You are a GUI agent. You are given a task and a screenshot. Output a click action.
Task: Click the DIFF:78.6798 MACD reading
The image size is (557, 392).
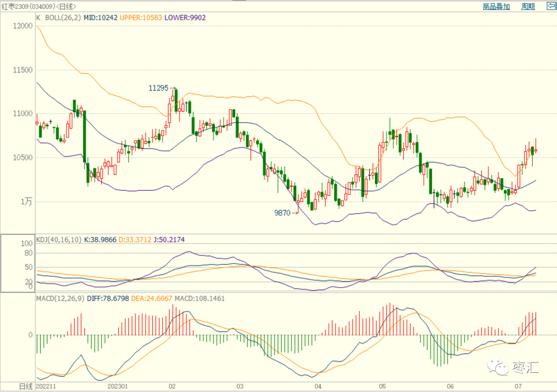pyautogui.click(x=108, y=299)
